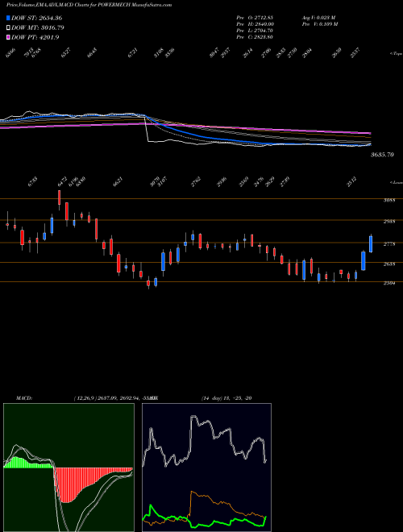Click the 6472 lows label above the candles
The height and width of the screenshot is (532, 403).
(x=62, y=182)
